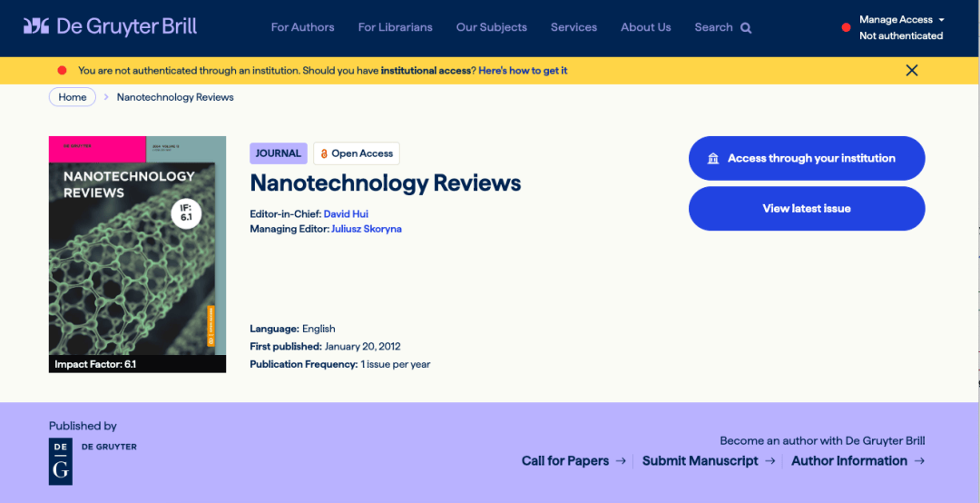Click the First published January 20, 2012 text
Screen dimensions: 980x503
click(x=325, y=347)
